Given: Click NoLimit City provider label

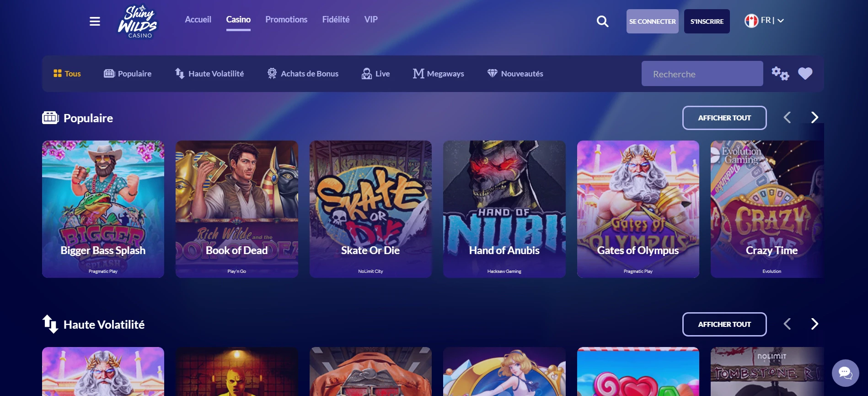Looking at the screenshot, I should tap(370, 271).
